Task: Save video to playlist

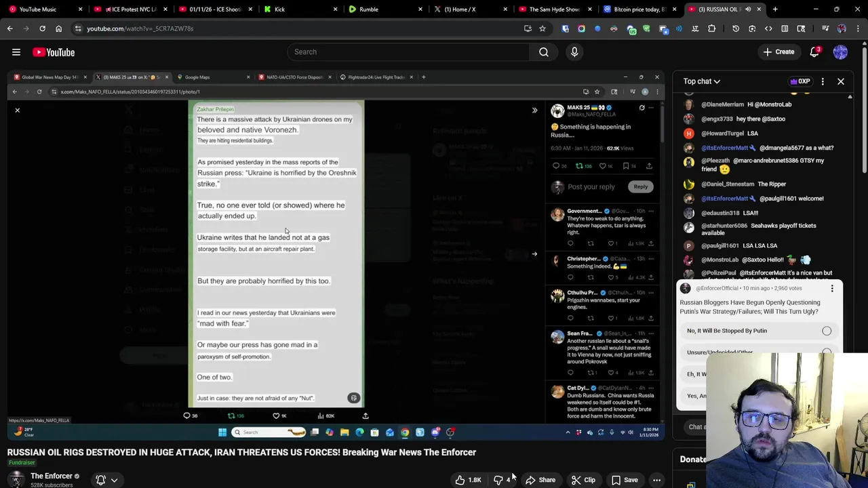Action: point(625,480)
